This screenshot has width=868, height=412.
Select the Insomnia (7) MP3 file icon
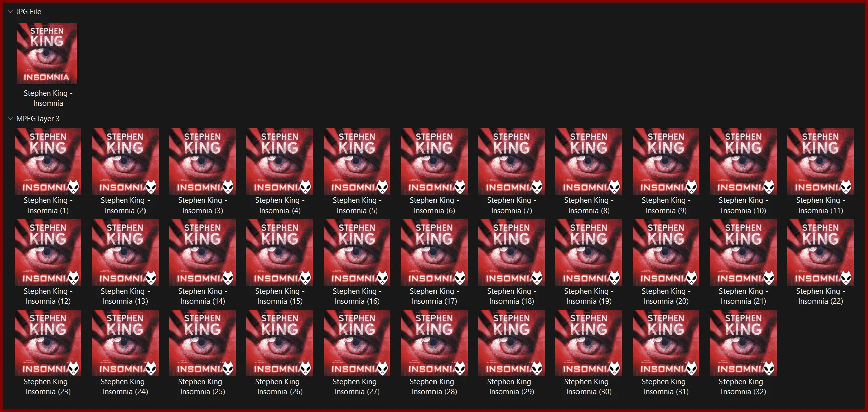(x=512, y=161)
